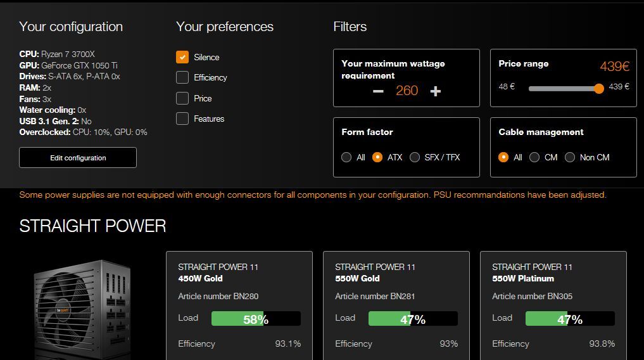Increase the maximum wattage with plus button
Viewport: 644px width, 360px height.
tap(435, 91)
